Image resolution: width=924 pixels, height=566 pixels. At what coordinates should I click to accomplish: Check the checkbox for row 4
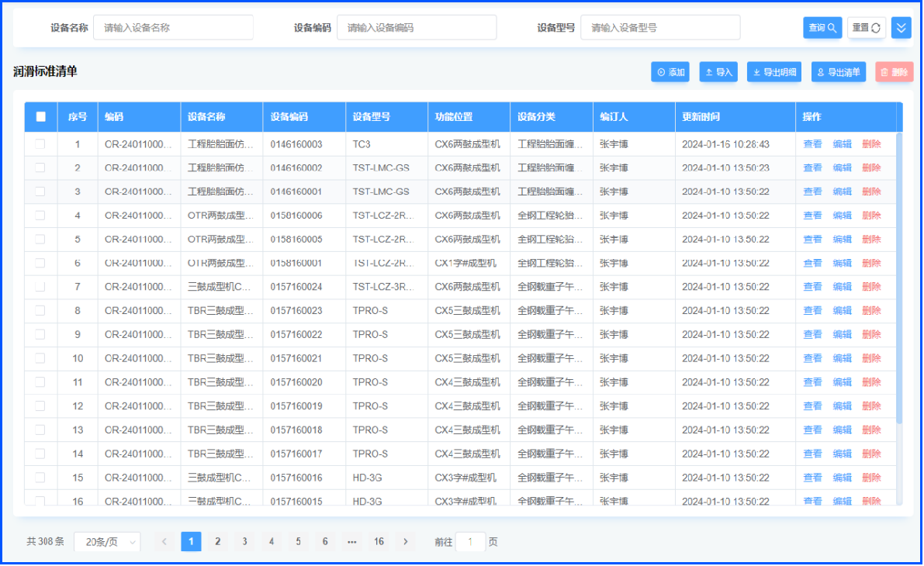[40, 216]
